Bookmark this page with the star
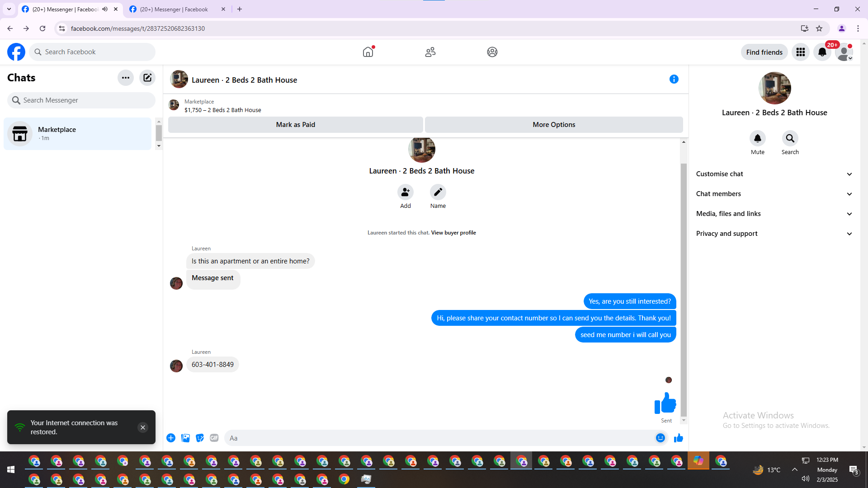Viewport: 868px width, 488px height. click(x=819, y=28)
